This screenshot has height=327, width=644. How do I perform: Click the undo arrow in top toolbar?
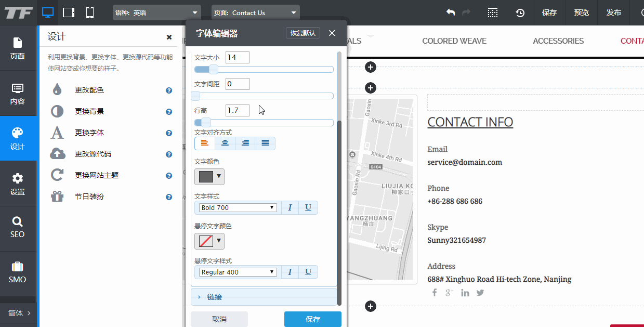pos(451,12)
